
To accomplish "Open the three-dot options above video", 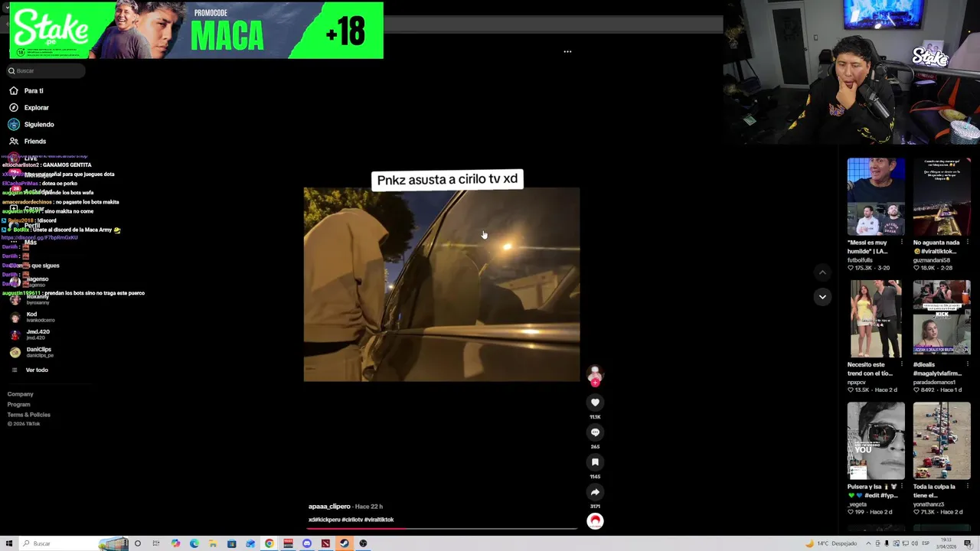I will pyautogui.click(x=567, y=52).
